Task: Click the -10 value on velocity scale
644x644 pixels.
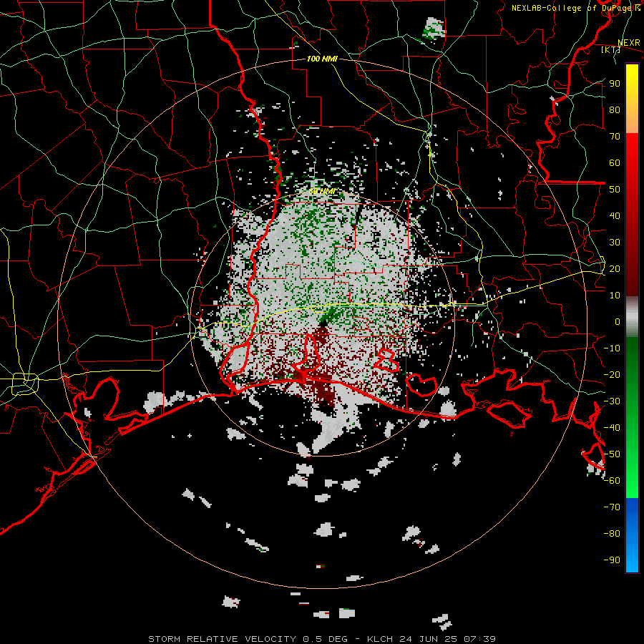Action: click(612, 348)
